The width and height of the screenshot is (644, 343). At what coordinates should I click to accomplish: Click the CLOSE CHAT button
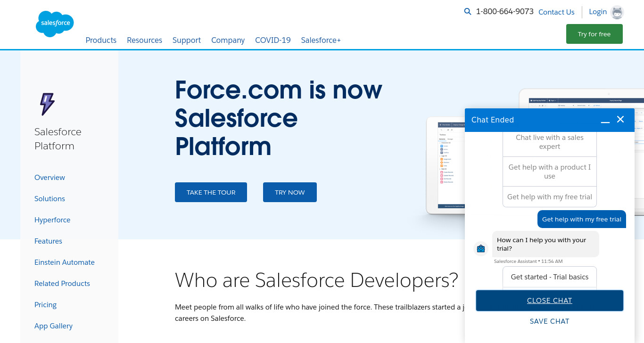[x=550, y=301]
